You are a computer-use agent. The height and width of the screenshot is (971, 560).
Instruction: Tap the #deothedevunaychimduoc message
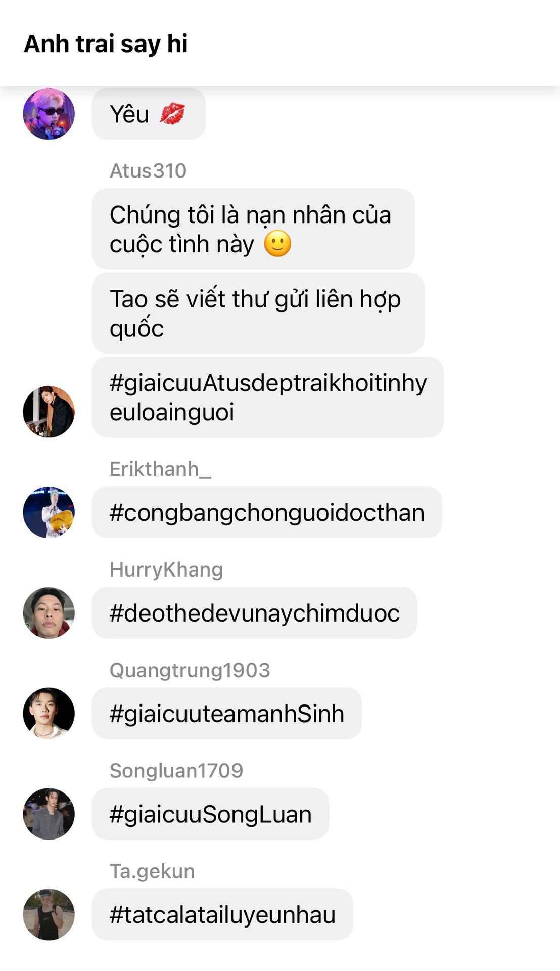(254, 613)
